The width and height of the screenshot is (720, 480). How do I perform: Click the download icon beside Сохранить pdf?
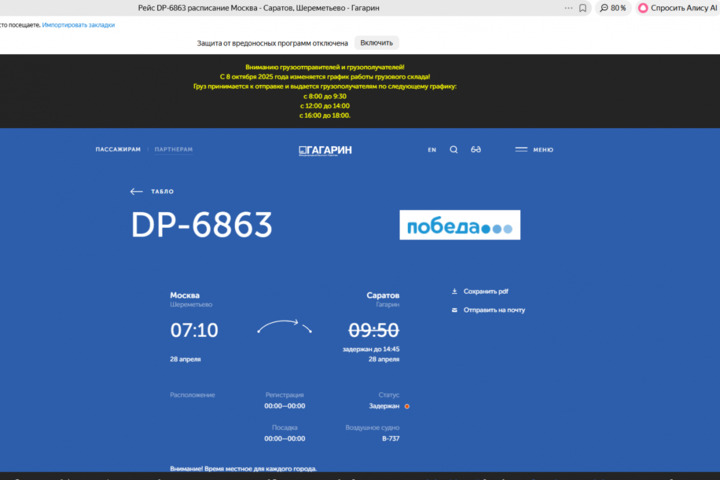pos(455,291)
